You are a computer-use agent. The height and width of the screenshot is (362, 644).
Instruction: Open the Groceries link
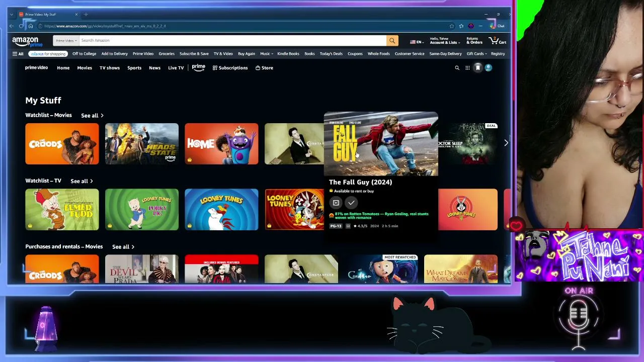pos(167,54)
